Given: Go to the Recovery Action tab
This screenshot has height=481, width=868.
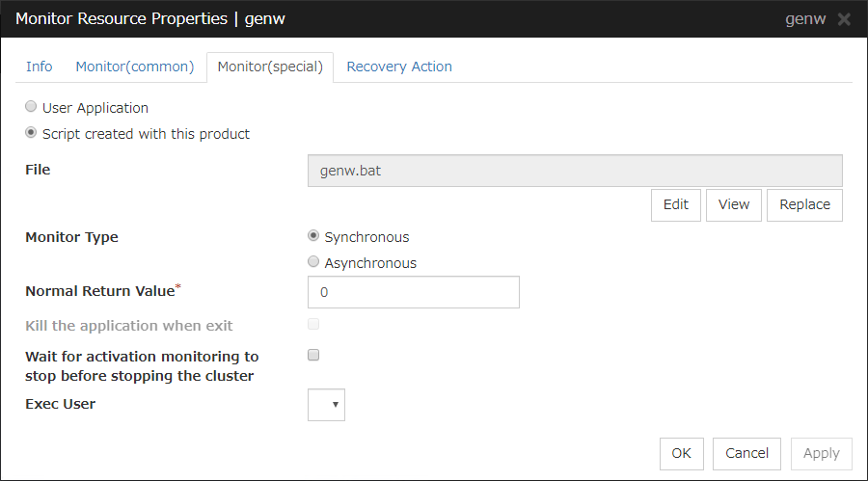Looking at the screenshot, I should click(x=399, y=67).
